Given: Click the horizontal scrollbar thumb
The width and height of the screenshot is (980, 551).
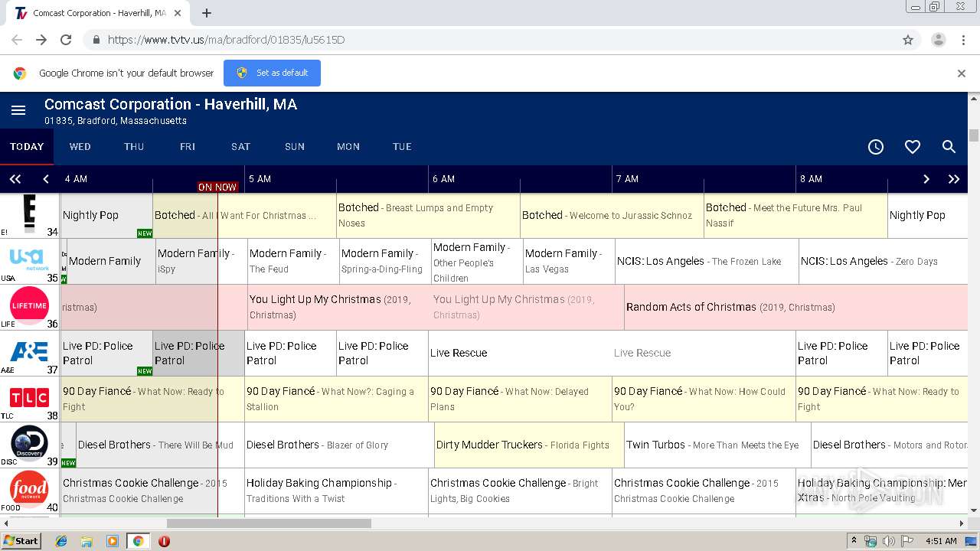Looking at the screenshot, I should tap(269, 523).
